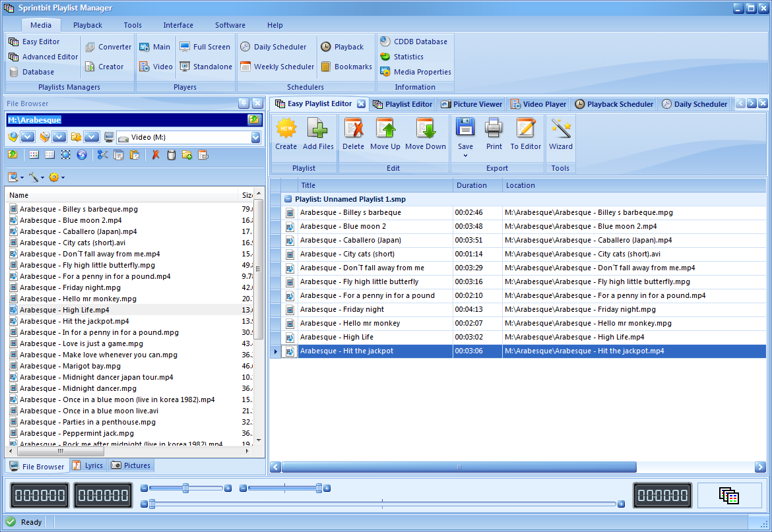
Task: Switch to the Playback Scheduler tab
Action: tap(614, 103)
